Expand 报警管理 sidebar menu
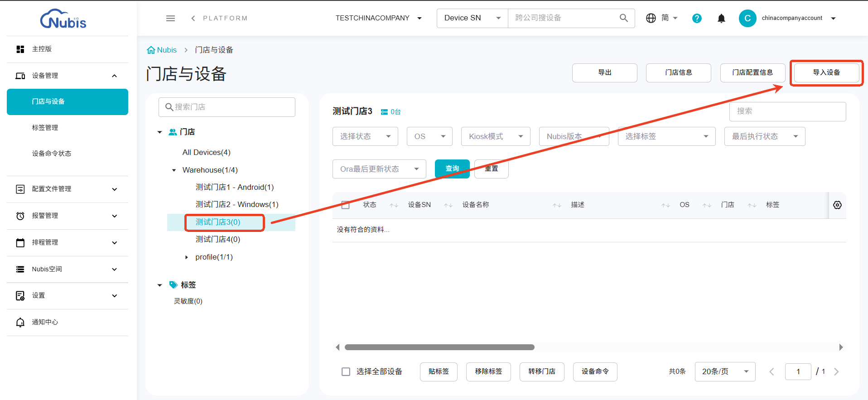868x400 pixels. pos(68,216)
